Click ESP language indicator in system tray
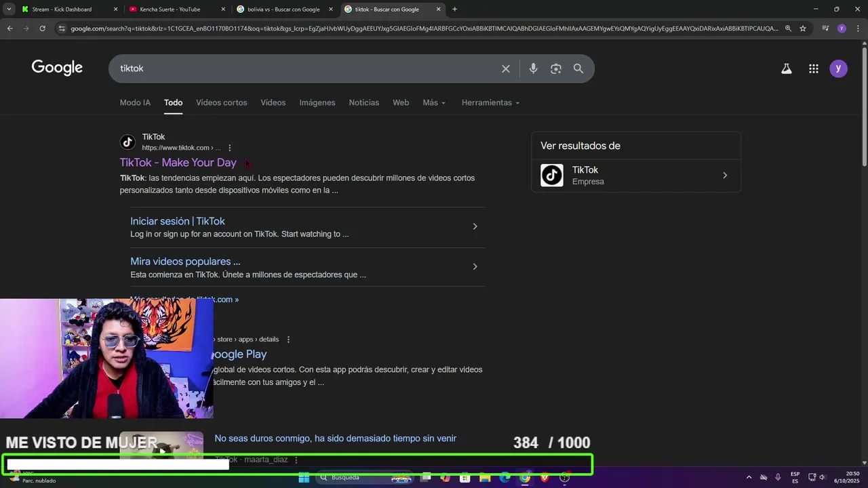The height and width of the screenshot is (488, 868). point(795,478)
